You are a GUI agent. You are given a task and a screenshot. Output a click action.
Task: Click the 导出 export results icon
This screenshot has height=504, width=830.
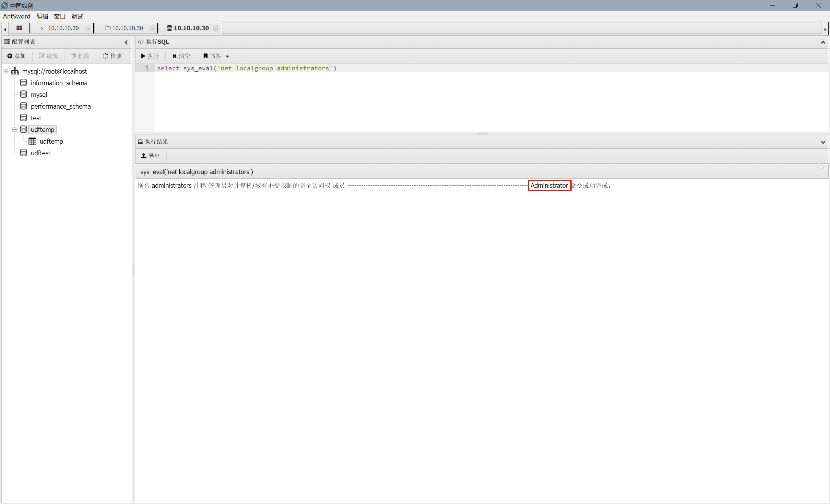pyautogui.click(x=144, y=156)
